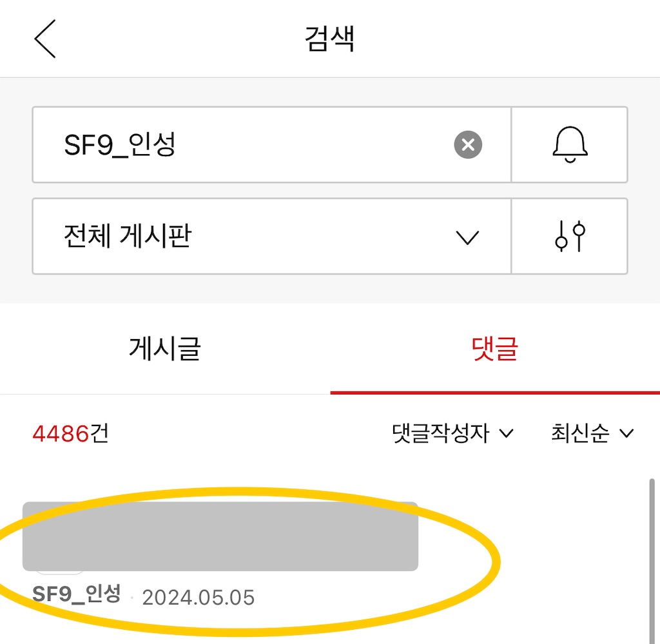Expand the 전체 게시판 dropdown
This screenshot has width=660, height=644.
[x=272, y=236]
